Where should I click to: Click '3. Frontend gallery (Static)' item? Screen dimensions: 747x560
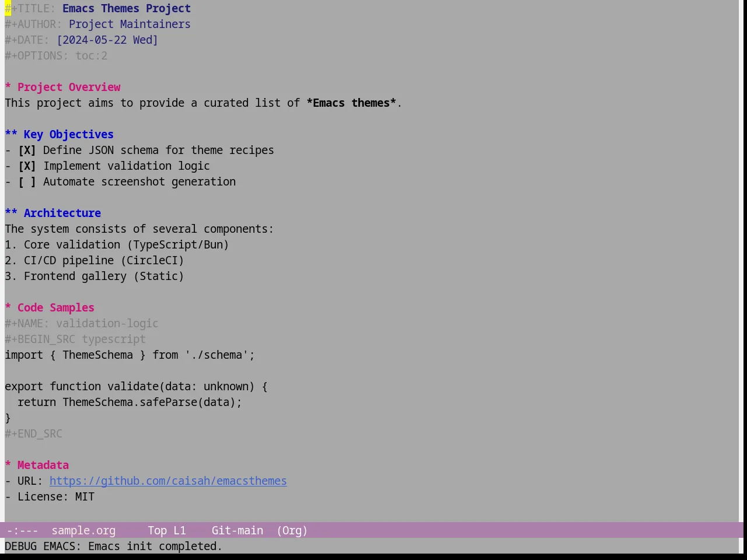coord(95,276)
